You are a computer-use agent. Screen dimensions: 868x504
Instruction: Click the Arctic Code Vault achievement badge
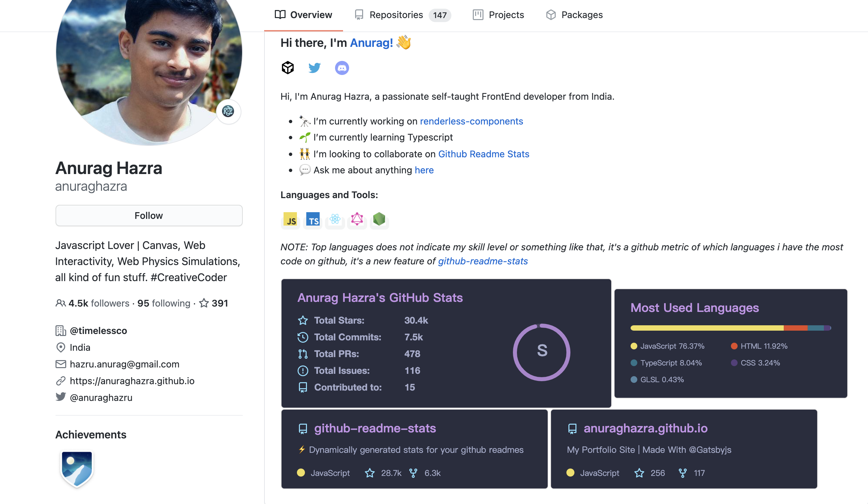(77, 469)
